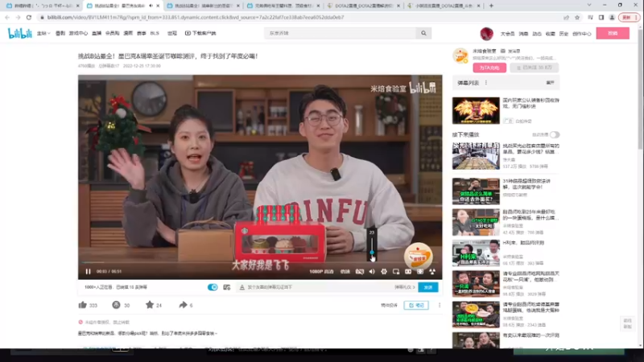Click the bilibili logo
Screen dimensions: 644x362
[19, 33]
